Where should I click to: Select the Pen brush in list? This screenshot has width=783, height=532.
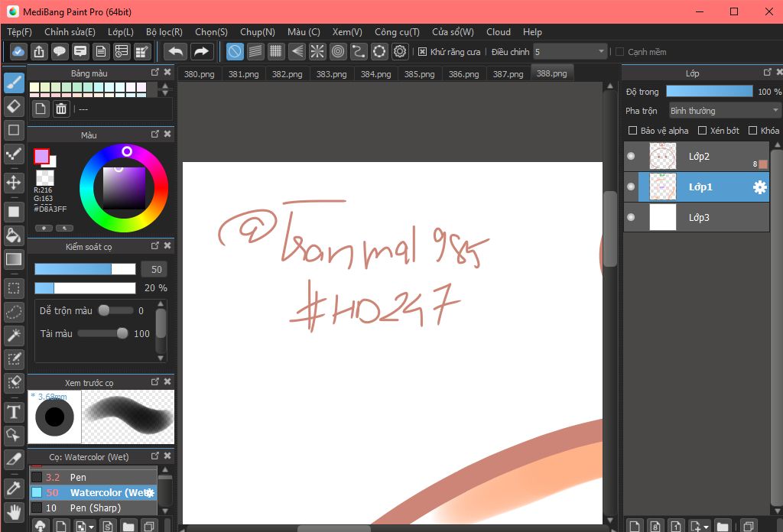pos(93,477)
